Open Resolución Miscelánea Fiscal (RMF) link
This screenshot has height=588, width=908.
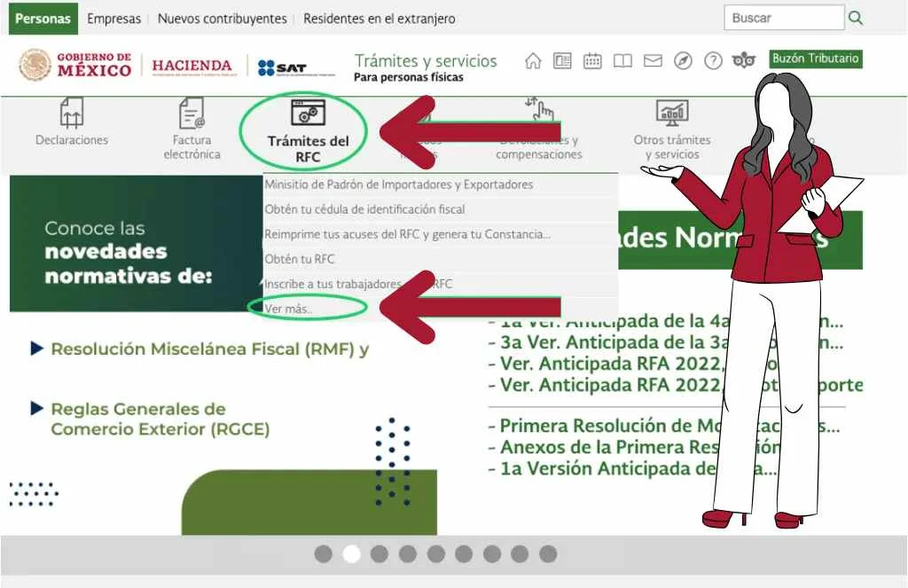pos(209,349)
